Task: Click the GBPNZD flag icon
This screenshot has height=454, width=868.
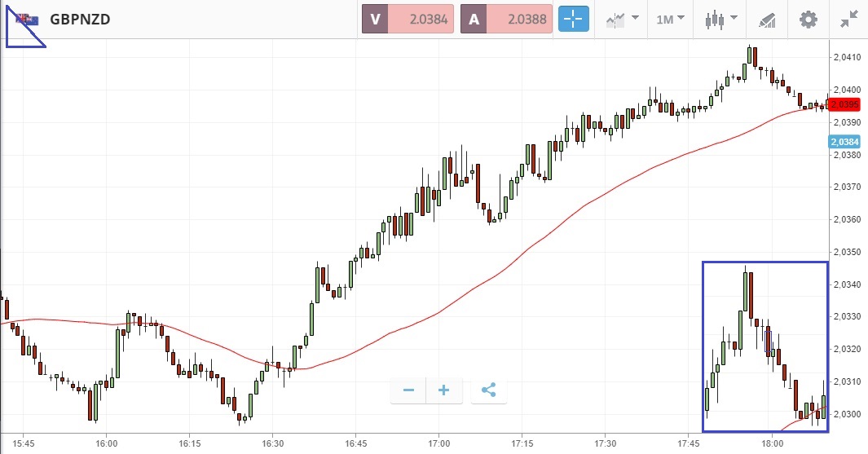Action: [x=27, y=20]
